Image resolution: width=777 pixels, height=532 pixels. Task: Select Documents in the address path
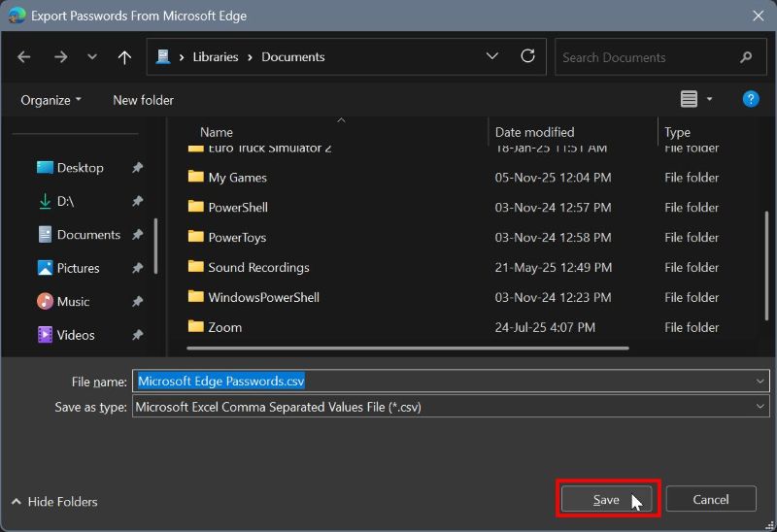[x=293, y=57]
